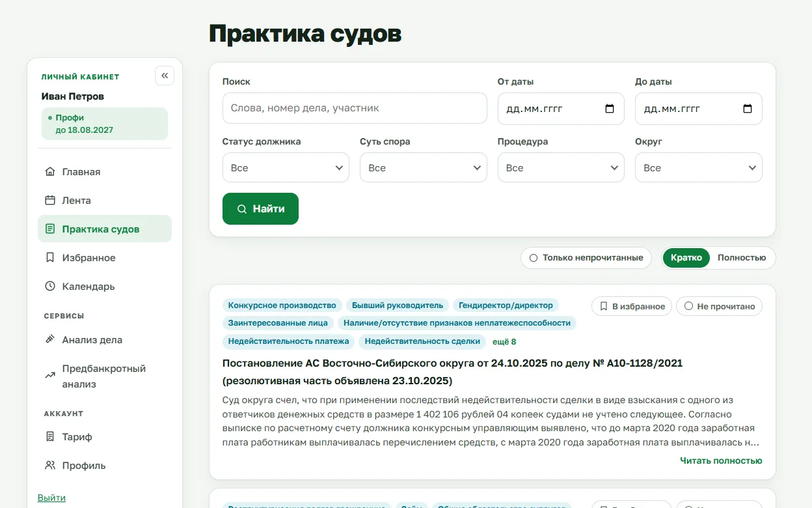Click the calendar icon beside Лента
The image size is (812, 508).
pyautogui.click(x=50, y=201)
